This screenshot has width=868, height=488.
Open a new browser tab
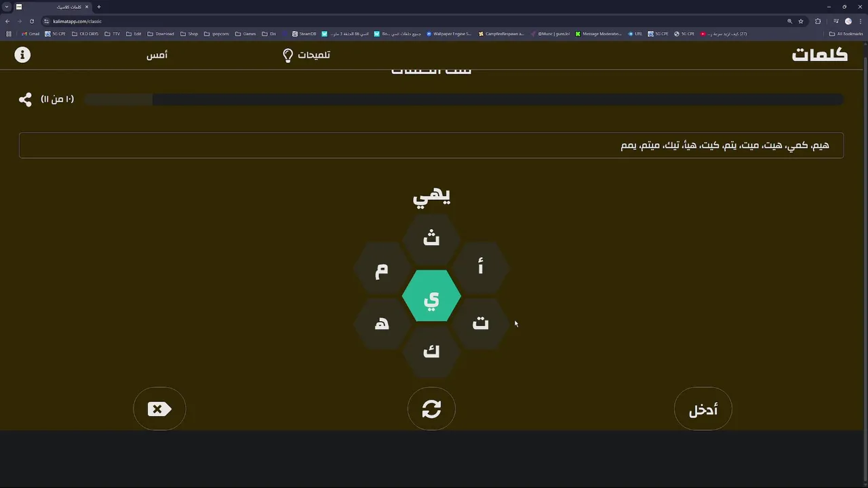tap(98, 7)
